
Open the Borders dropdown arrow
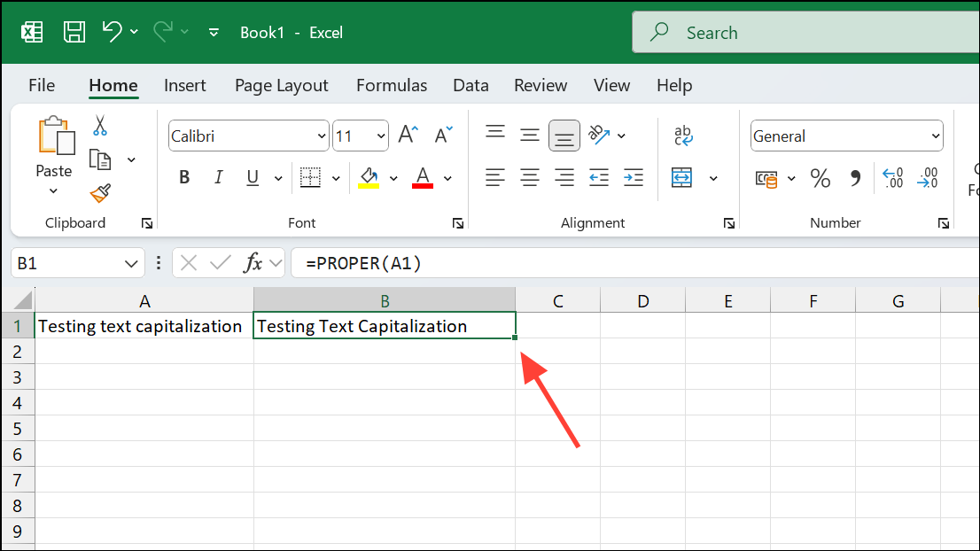335,176
